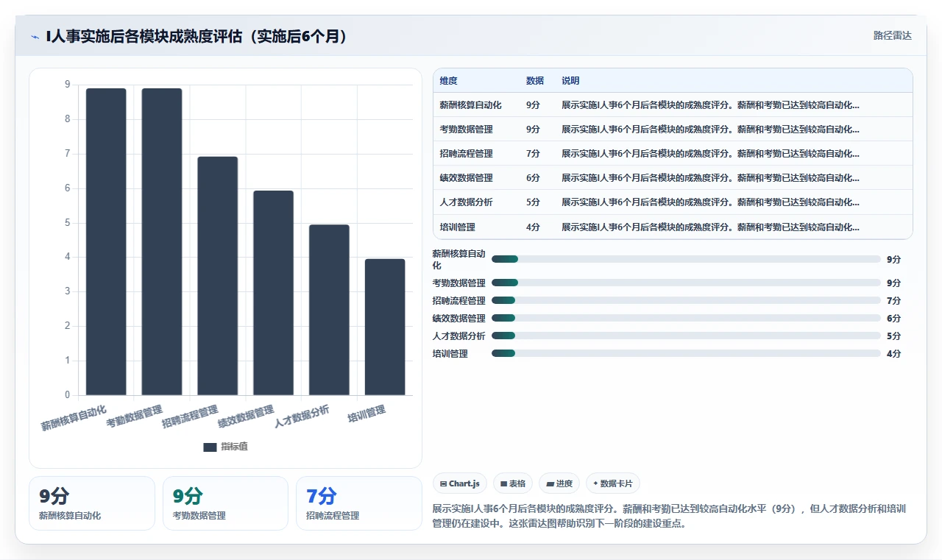Click the chart title heading text
The width and height of the screenshot is (942, 560).
click(196, 36)
